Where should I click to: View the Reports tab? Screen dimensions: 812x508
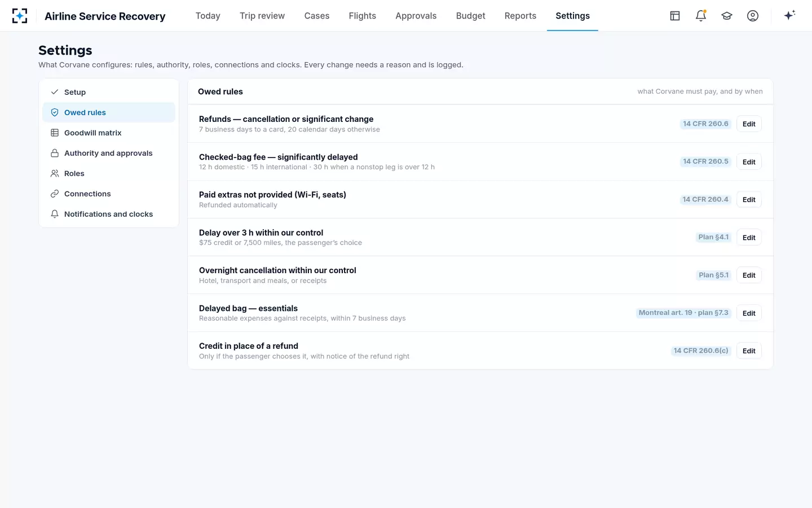pos(520,16)
